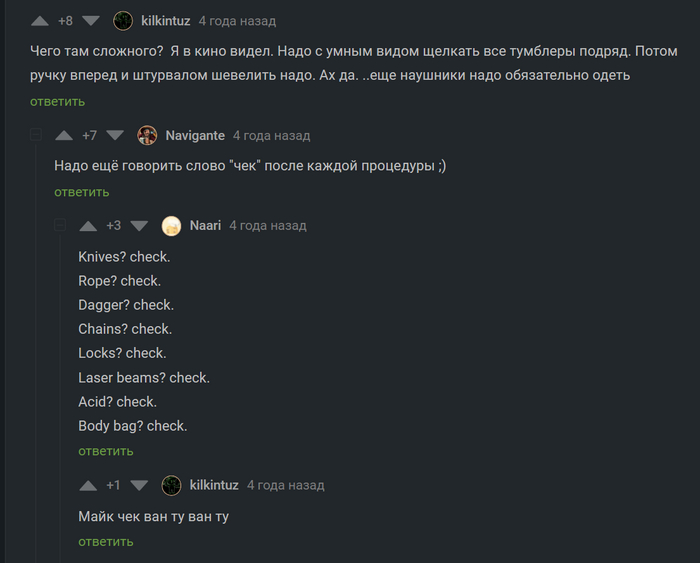Image resolution: width=700 pixels, height=563 pixels.
Task: Open the avatar on the top kilkintuz comment
Action: click(123, 21)
